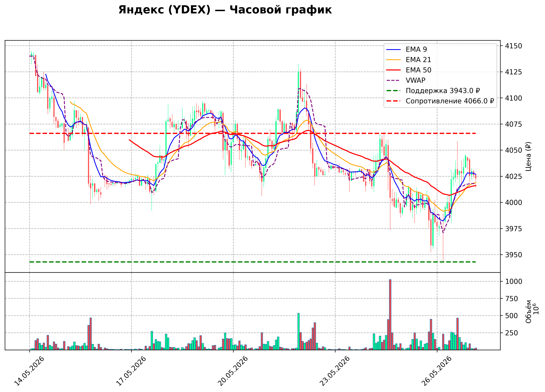This screenshot has height=392, width=545.
Task: Select the 'EMA 50' legend entry
Action: click(x=409, y=70)
